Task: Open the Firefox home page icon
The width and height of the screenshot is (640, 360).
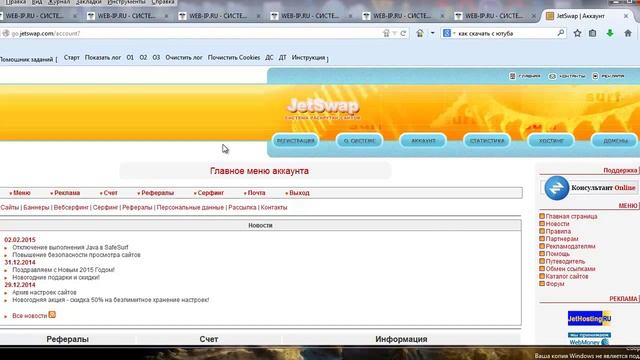Action: [628, 33]
